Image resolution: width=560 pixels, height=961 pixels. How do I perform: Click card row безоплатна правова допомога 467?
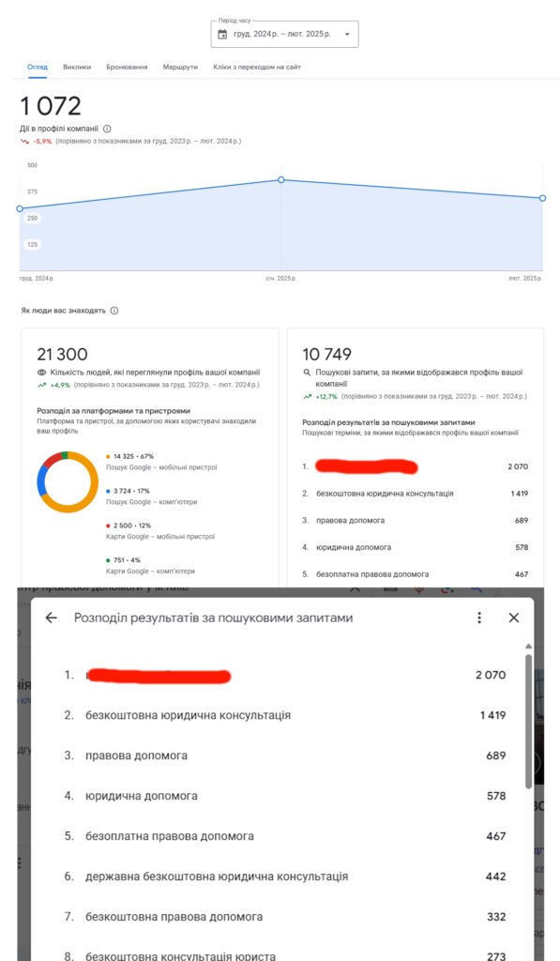(415, 574)
